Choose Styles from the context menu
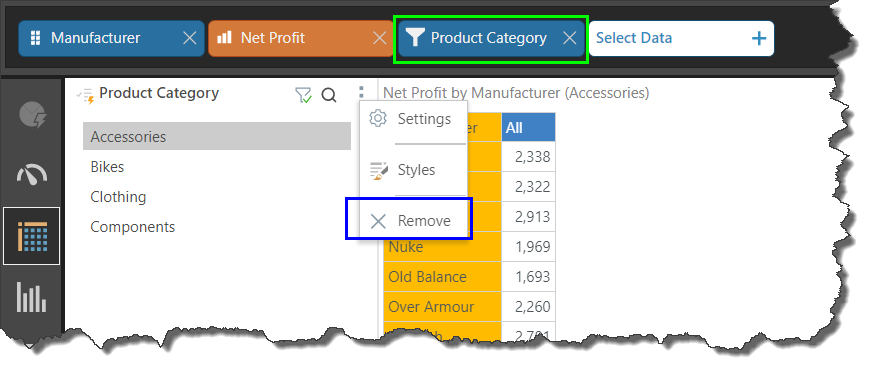 [413, 170]
